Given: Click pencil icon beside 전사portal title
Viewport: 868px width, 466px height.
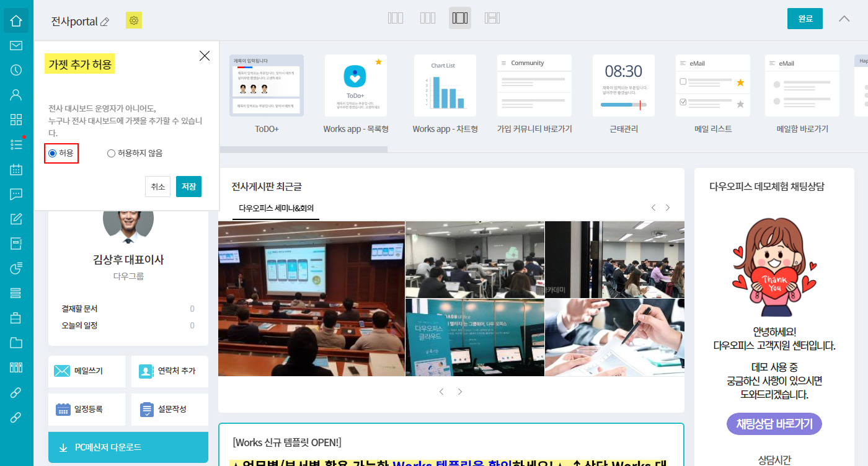Looking at the screenshot, I should [x=105, y=22].
